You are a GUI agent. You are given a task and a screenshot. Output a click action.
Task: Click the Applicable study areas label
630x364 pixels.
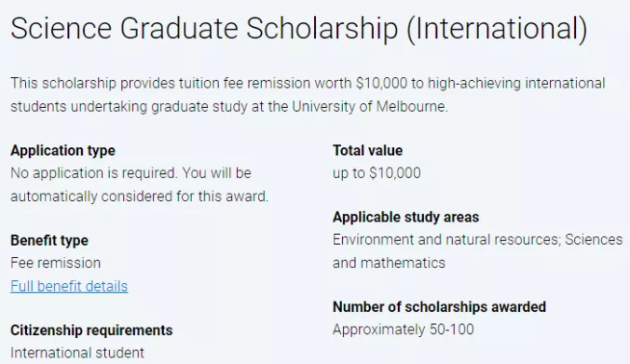[405, 217]
